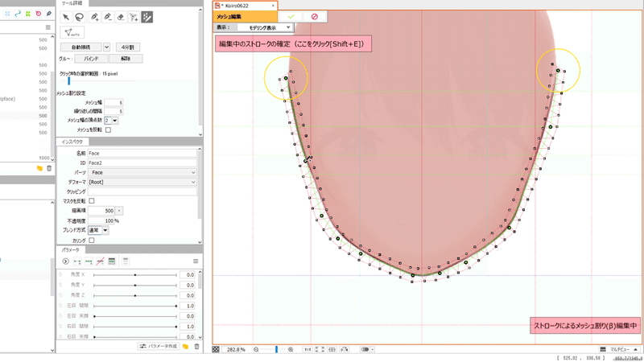Open the モデリング表示 display dropdown
The height and width of the screenshot is (362, 644).
point(265,27)
